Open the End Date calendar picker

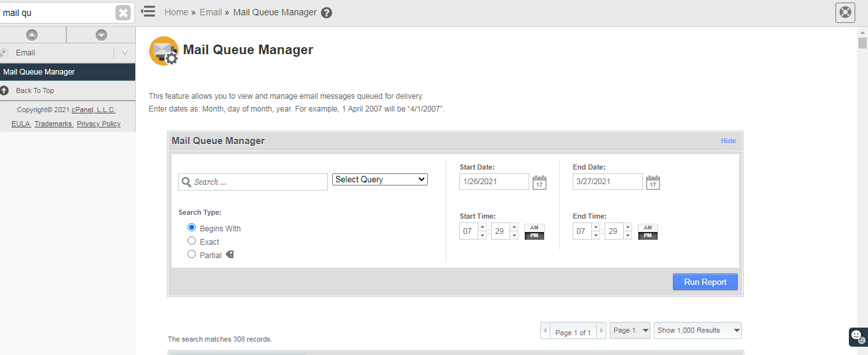653,182
